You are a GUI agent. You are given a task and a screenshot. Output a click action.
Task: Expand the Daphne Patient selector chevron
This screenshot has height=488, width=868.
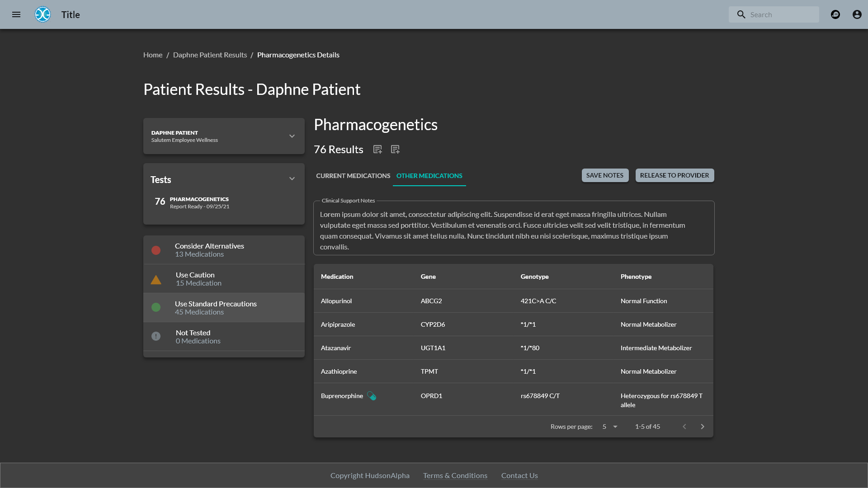292,136
